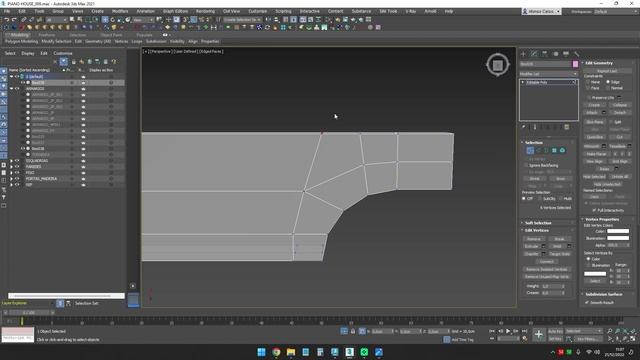Collapse the Edit Geometry rollout
The image size is (640, 360).
click(x=598, y=63)
